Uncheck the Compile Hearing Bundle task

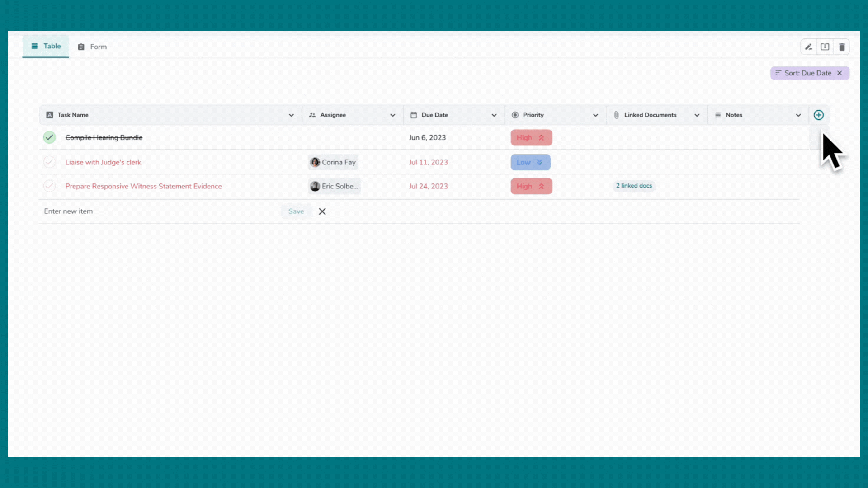pyautogui.click(x=49, y=137)
